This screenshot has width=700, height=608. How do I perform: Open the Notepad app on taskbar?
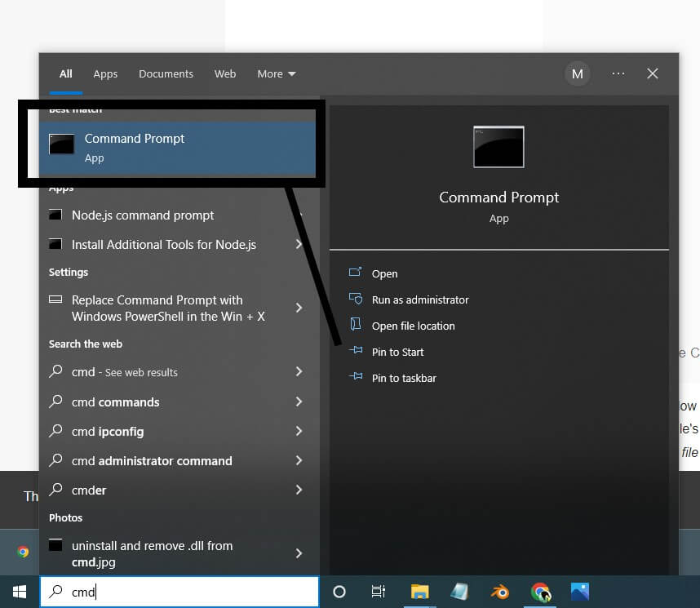pyautogui.click(x=459, y=592)
